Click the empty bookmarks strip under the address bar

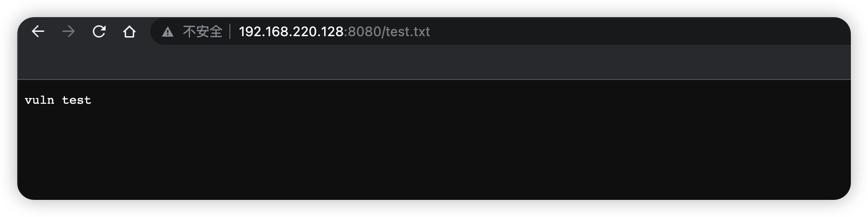pyautogui.click(x=434, y=63)
